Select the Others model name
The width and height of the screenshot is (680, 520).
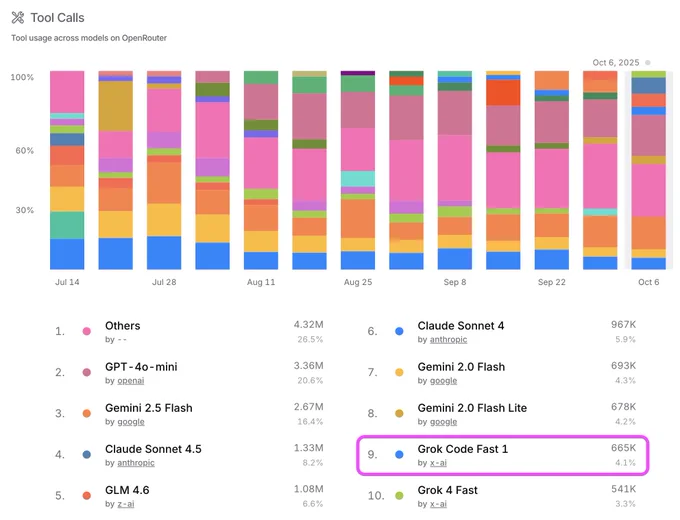click(x=123, y=326)
